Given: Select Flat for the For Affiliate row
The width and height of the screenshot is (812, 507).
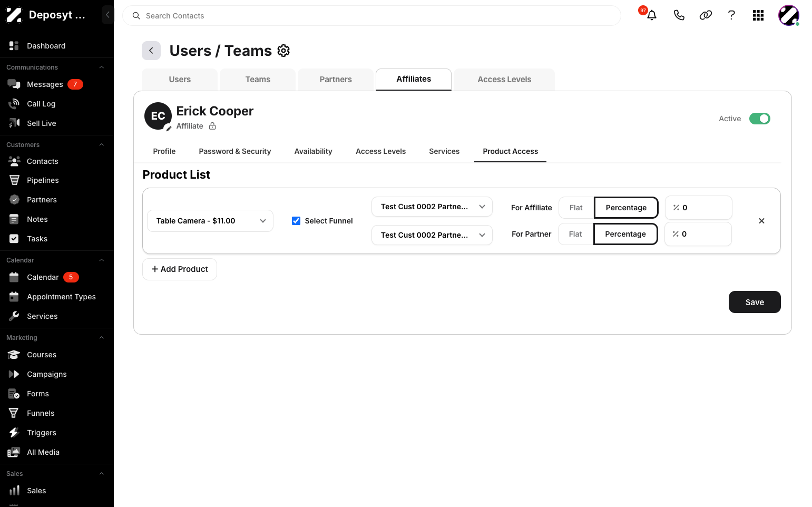Looking at the screenshot, I should pyautogui.click(x=576, y=208).
